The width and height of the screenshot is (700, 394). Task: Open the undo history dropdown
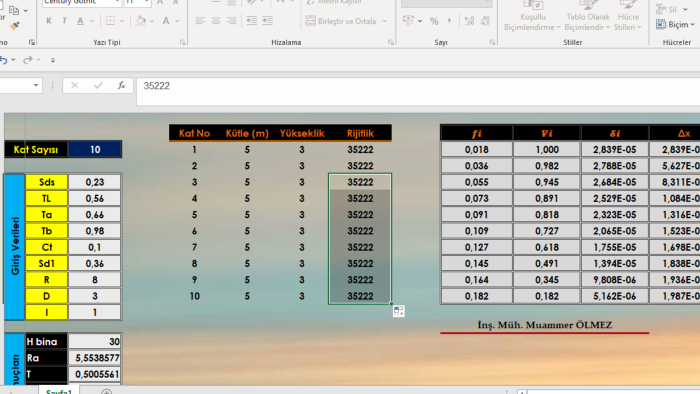[13, 60]
